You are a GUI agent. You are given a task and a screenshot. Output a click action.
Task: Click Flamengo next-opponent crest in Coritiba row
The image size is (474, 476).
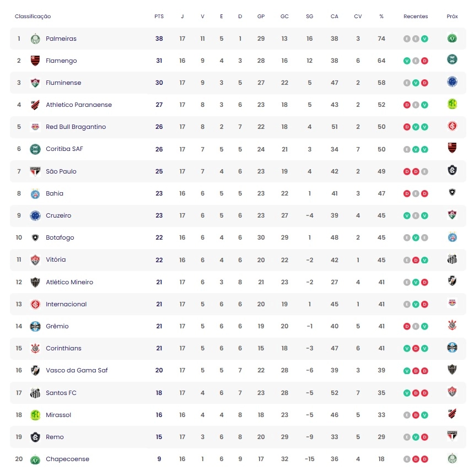[452, 148]
